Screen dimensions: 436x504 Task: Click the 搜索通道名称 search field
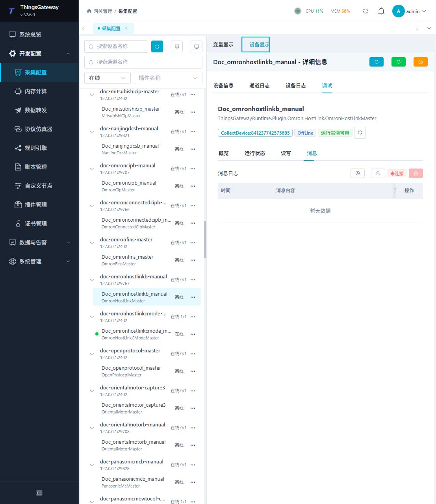click(x=143, y=62)
